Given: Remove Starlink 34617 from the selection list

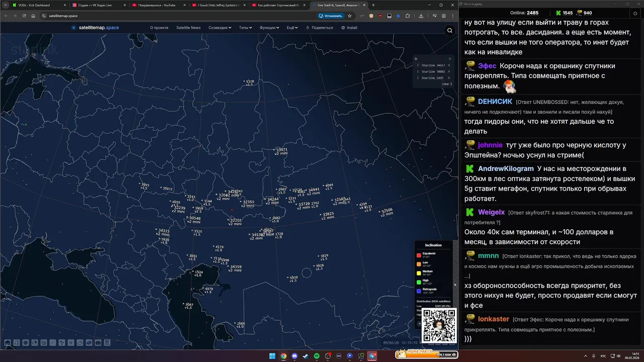Looking at the screenshot, I should coord(449,65).
